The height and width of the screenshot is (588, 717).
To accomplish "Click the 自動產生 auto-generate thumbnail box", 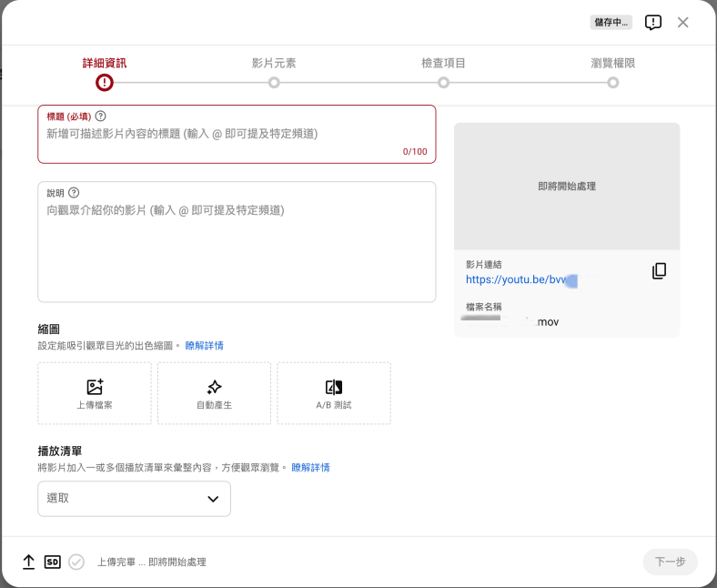I will [214, 393].
